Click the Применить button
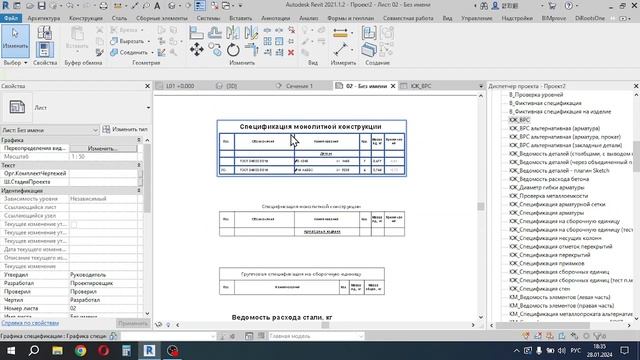This screenshot has width=640, height=360. click(133, 323)
